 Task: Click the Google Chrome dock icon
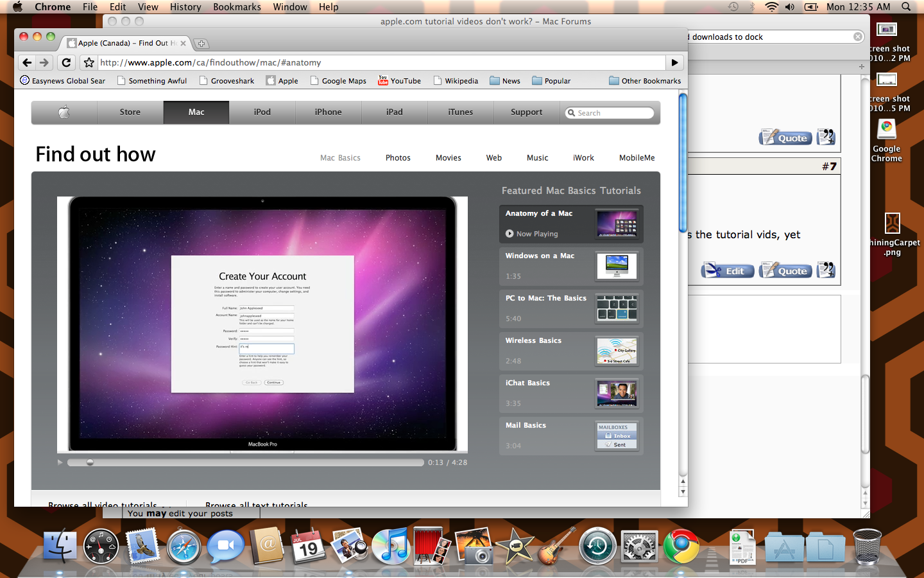(681, 547)
